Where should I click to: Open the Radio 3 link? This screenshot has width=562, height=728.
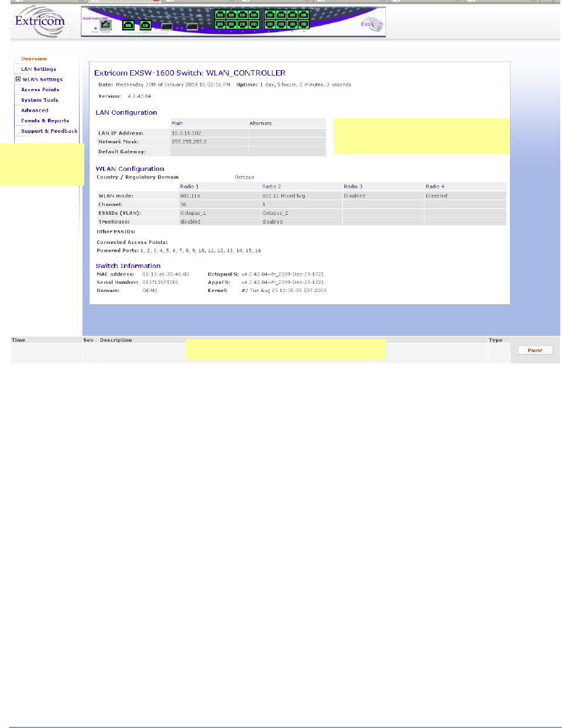coord(353,187)
